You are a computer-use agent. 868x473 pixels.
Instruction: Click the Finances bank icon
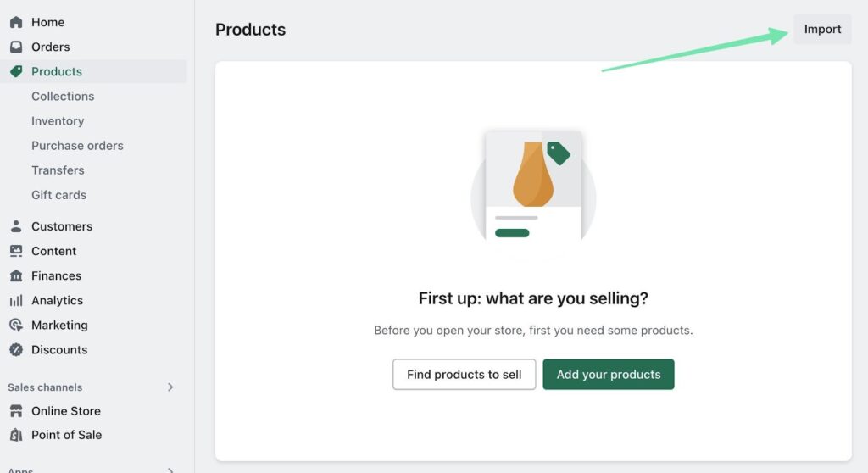click(16, 275)
